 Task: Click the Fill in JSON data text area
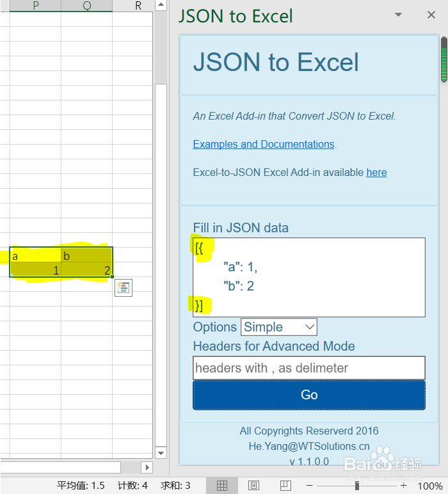click(x=309, y=277)
